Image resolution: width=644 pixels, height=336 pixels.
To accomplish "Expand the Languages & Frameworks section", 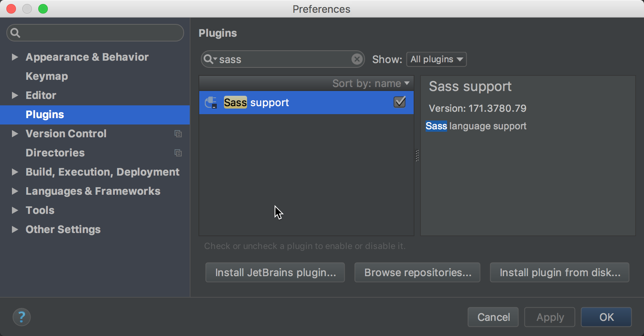I will pyautogui.click(x=15, y=191).
